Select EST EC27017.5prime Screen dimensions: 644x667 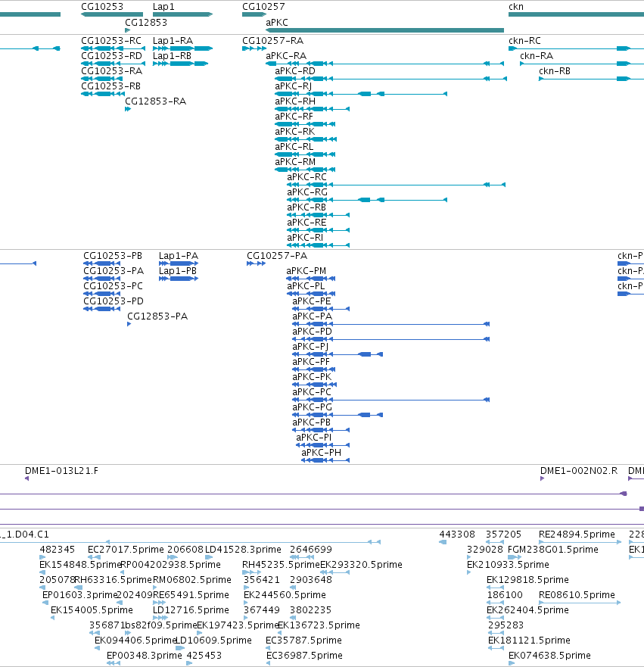click(x=94, y=557)
